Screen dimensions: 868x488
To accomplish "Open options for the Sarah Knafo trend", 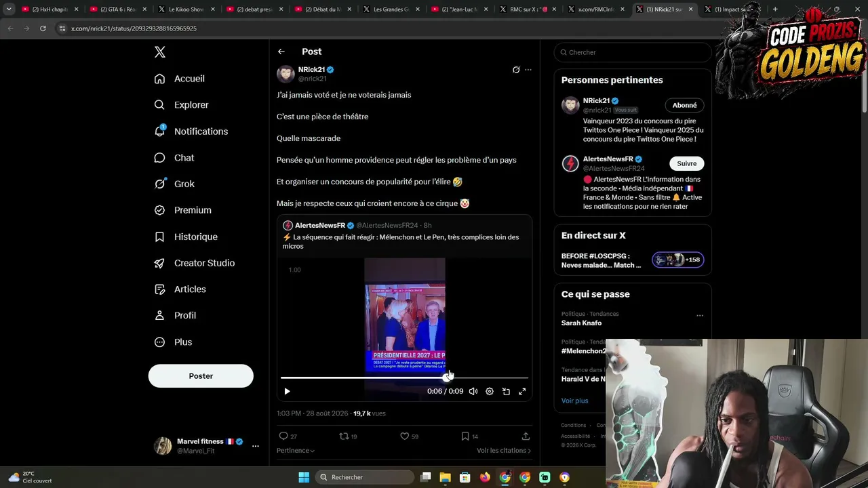I will tap(700, 315).
